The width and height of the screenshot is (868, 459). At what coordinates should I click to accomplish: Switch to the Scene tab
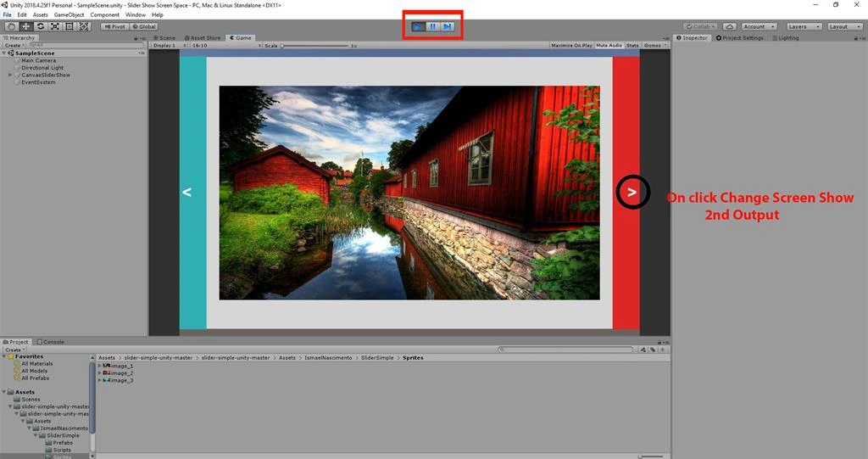click(x=164, y=37)
